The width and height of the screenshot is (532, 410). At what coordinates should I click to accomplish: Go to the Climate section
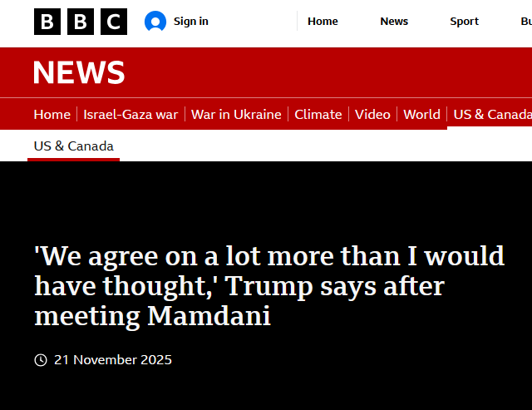[318, 115]
